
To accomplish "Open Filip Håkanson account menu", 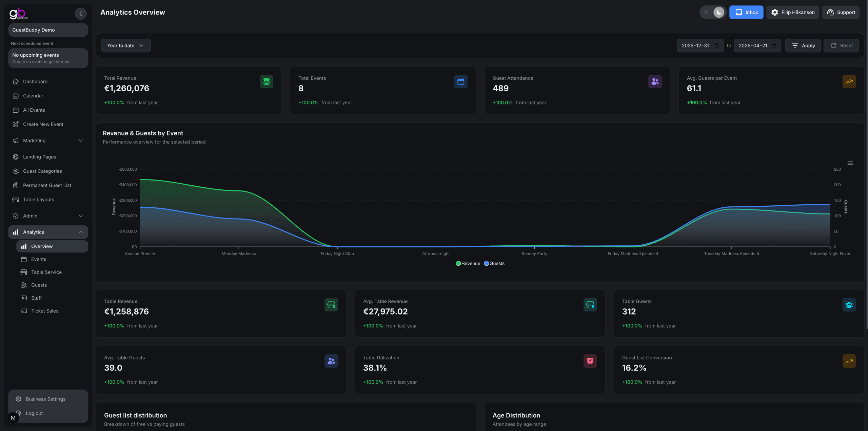I will click(792, 12).
